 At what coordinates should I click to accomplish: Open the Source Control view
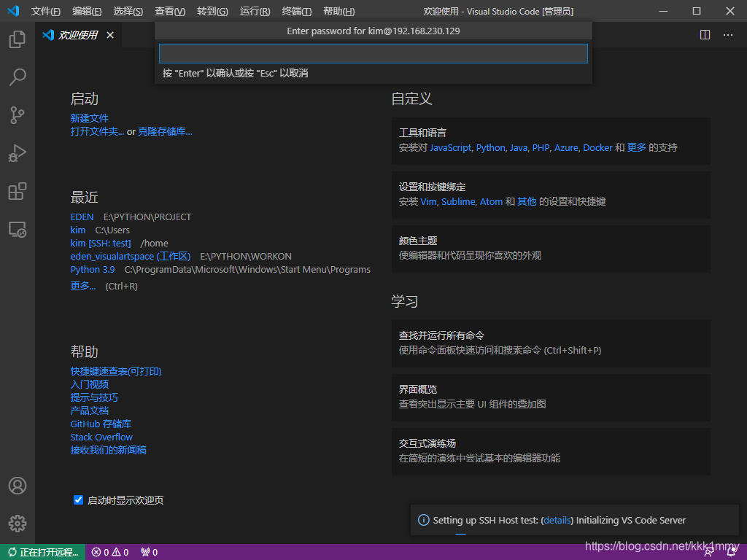tap(18, 115)
